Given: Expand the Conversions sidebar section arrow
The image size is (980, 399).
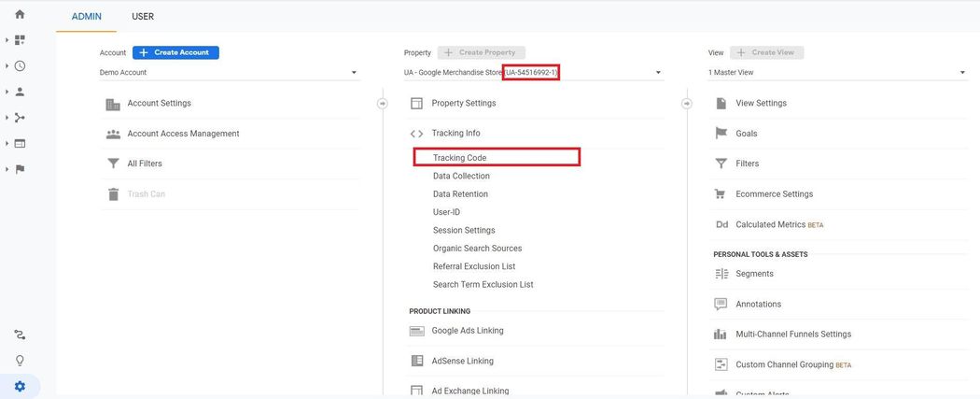Looking at the screenshot, I should click(x=7, y=169).
